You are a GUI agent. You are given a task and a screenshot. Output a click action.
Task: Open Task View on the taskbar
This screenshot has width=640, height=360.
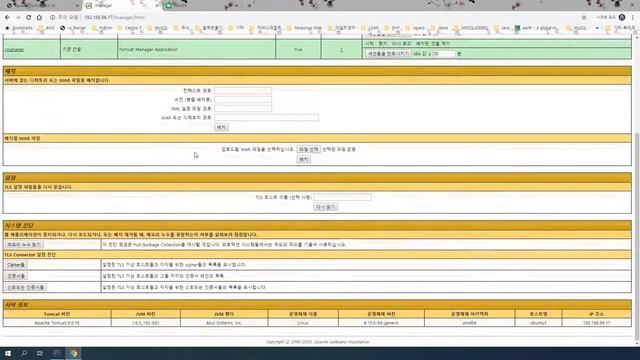point(40,353)
